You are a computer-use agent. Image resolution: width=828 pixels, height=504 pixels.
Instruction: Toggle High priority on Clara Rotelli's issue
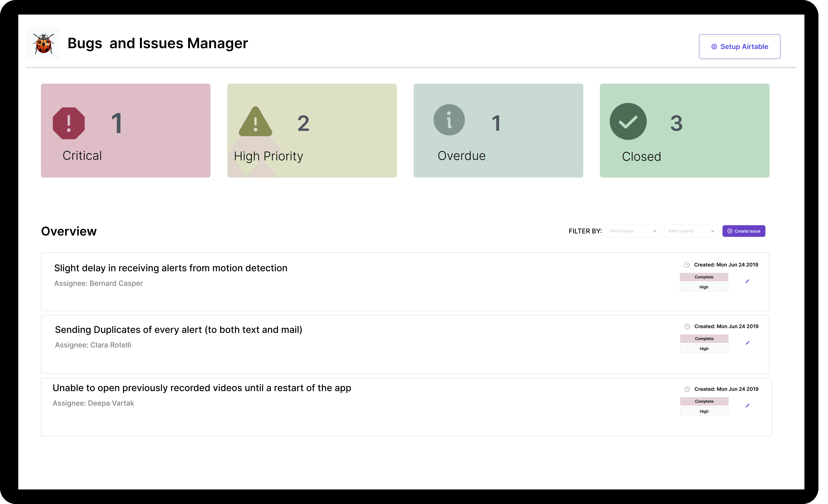point(704,348)
